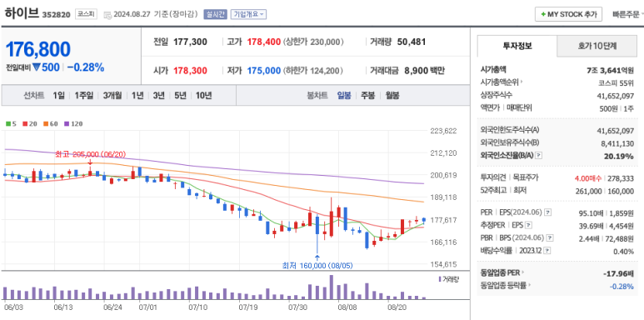The width and height of the screenshot is (644, 320).
Task: Click the 07/19 date on chart axis
Action: click(x=249, y=307)
